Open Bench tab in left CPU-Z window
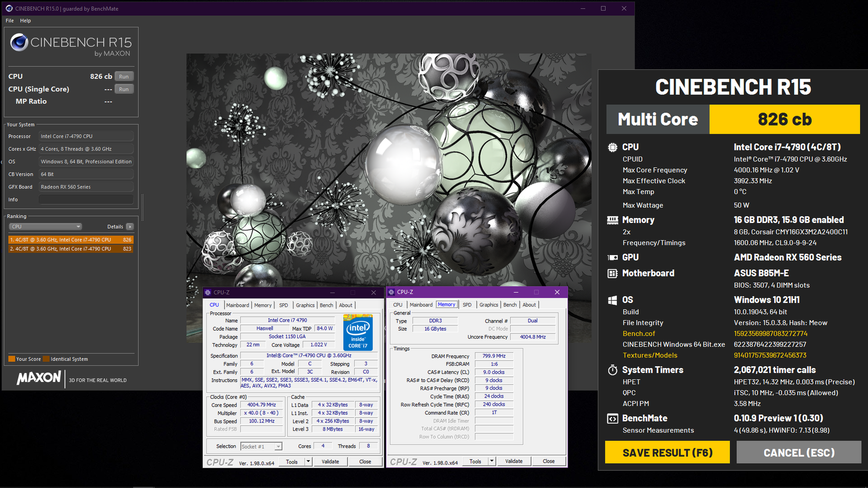This screenshot has height=488, width=868. (x=326, y=305)
